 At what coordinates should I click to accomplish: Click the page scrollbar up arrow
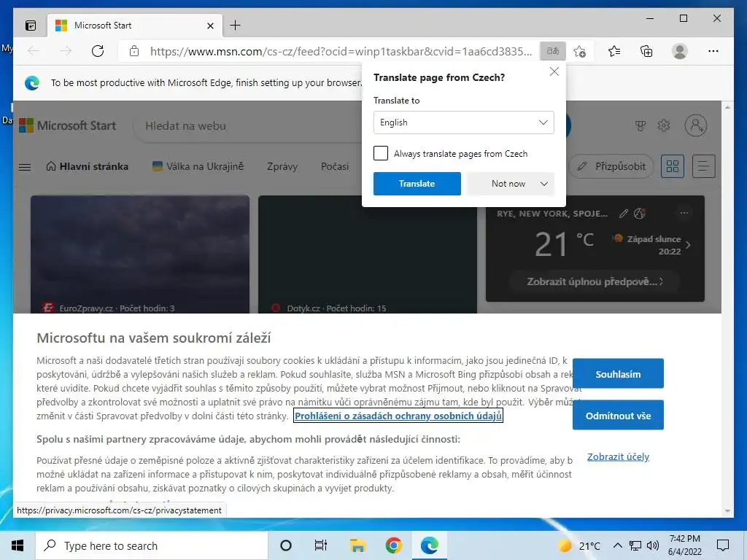727,108
